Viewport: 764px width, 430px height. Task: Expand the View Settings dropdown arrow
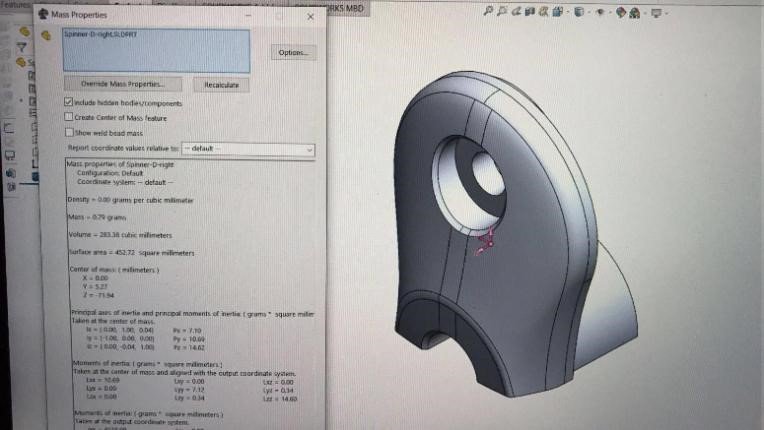[x=666, y=14]
